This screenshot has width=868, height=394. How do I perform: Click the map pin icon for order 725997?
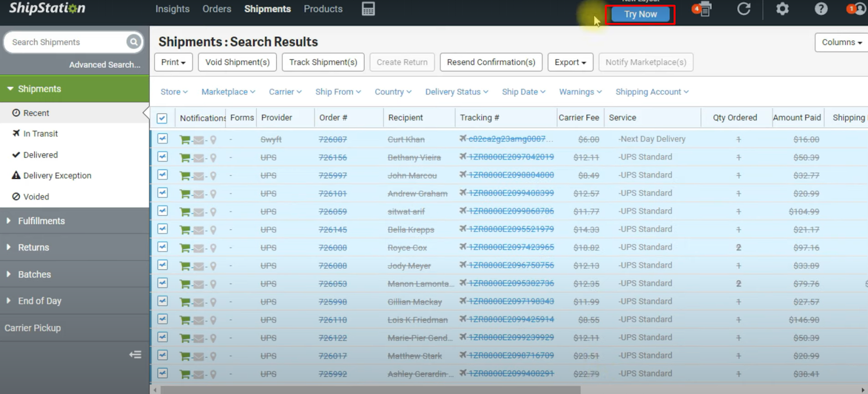click(x=213, y=176)
